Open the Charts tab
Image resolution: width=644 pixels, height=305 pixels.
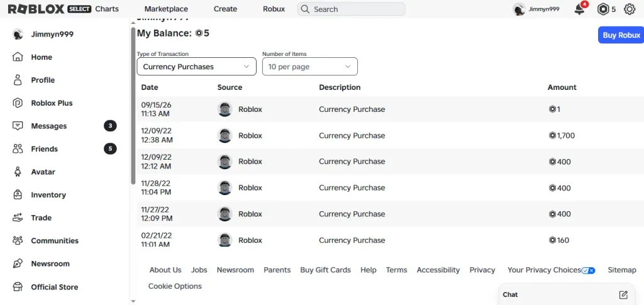[x=107, y=9]
